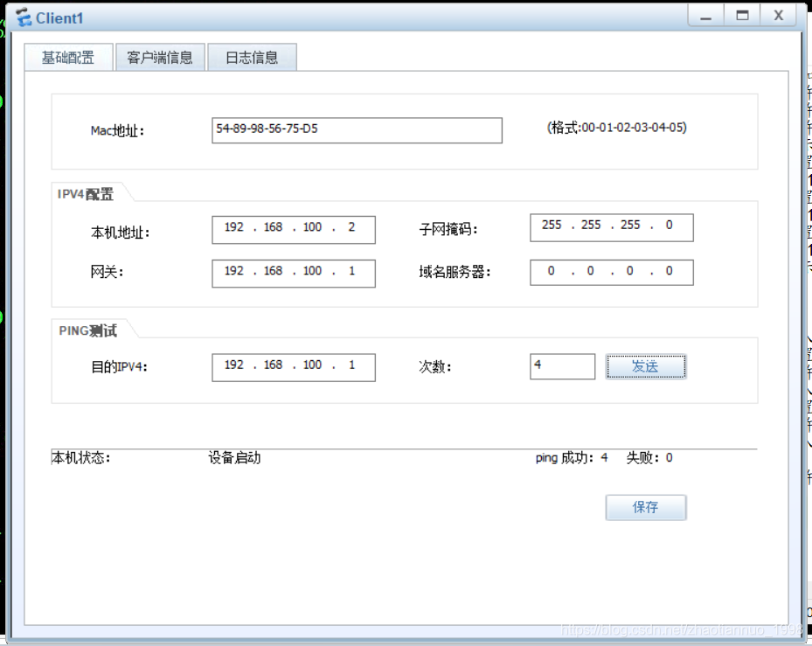The image size is (812, 646).
Task: Send the ping with 发送 button
Action: 646,366
